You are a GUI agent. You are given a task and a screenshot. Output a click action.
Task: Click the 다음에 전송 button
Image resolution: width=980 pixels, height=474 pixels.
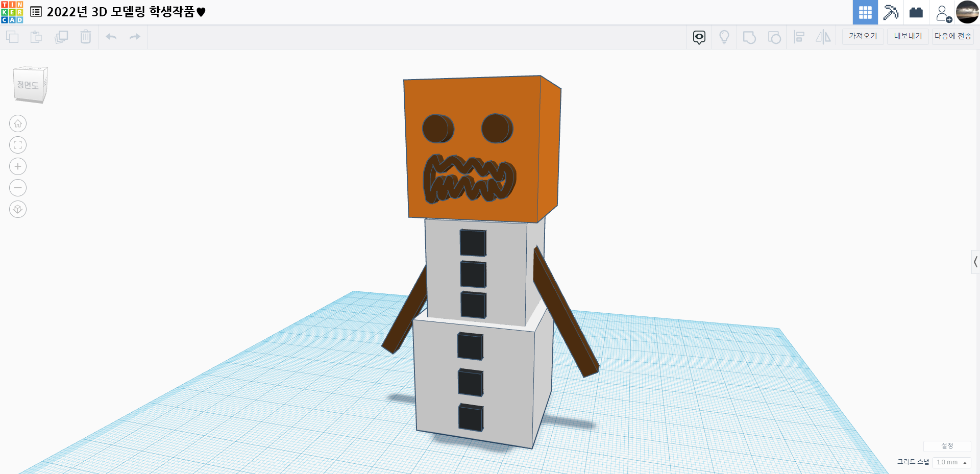(953, 36)
